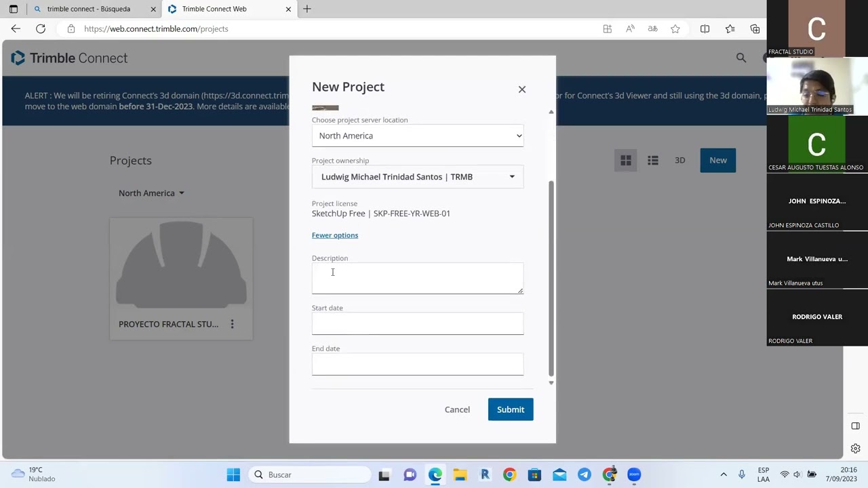Viewport: 868px width, 488px height.
Task: Click the End date field
Action: [x=418, y=364]
